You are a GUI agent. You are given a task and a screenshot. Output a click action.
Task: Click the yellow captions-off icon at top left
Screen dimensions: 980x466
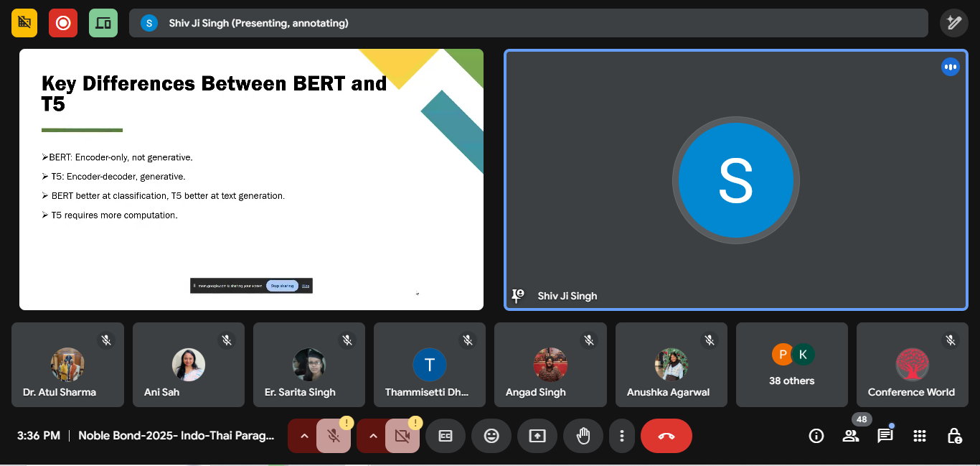coord(24,23)
